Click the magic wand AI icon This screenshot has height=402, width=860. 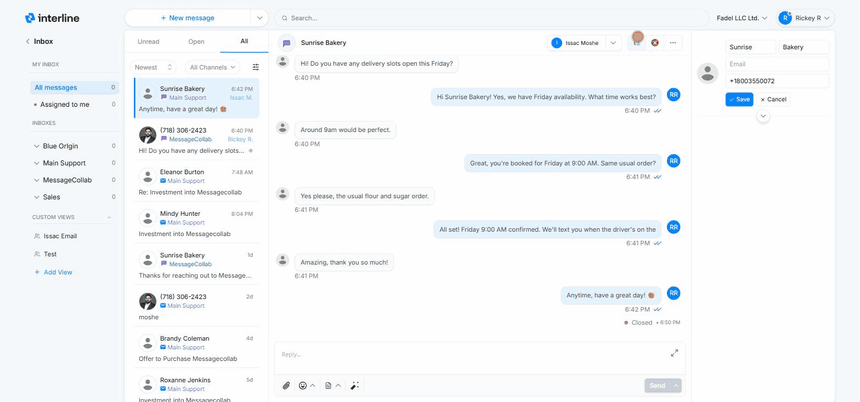pyautogui.click(x=354, y=386)
